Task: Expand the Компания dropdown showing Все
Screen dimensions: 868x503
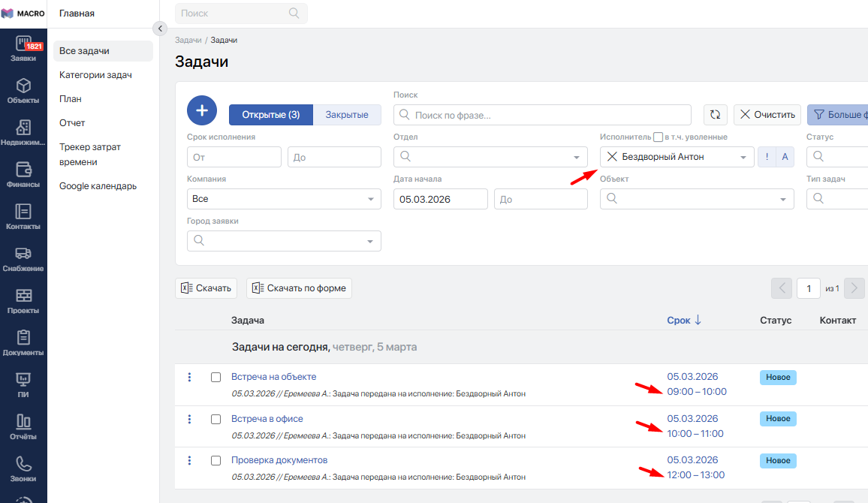Action: click(284, 199)
